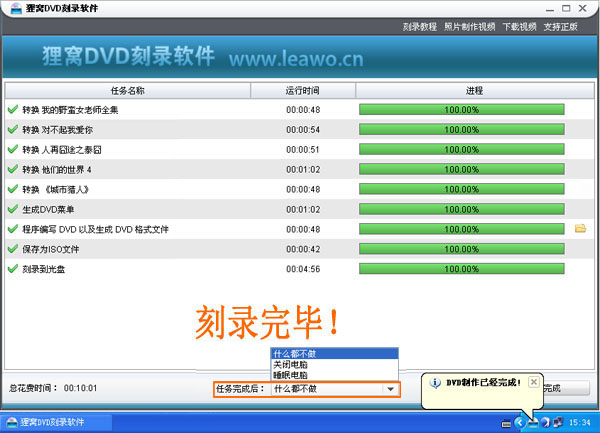Click the 运行时间 column header
Image resolution: width=600 pixels, height=433 pixels.
click(303, 91)
